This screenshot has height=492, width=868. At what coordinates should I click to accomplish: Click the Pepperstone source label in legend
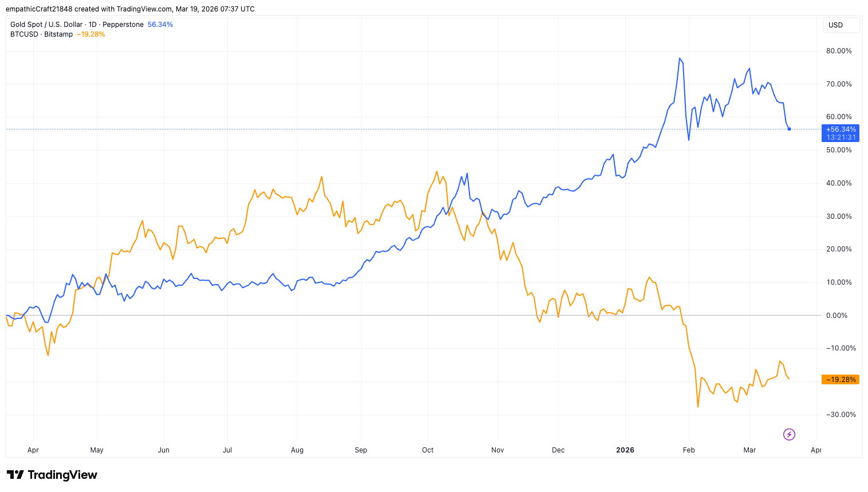[x=123, y=25]
